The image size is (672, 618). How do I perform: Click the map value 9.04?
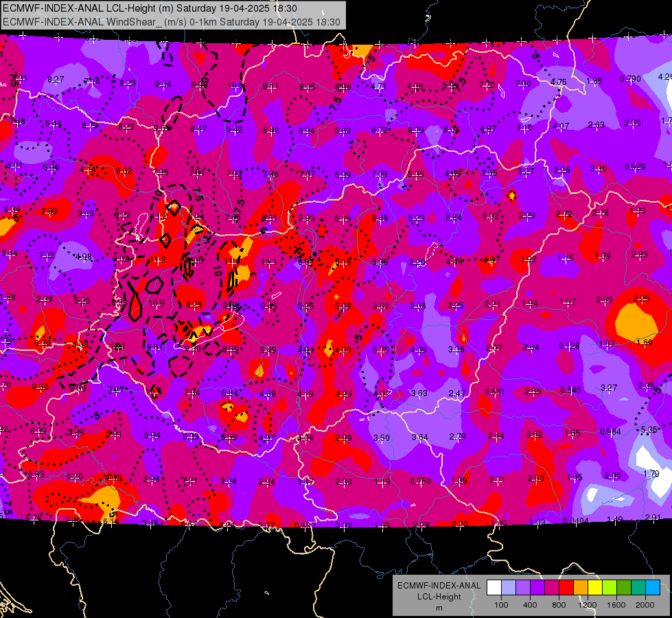click(x=163, y=84)
